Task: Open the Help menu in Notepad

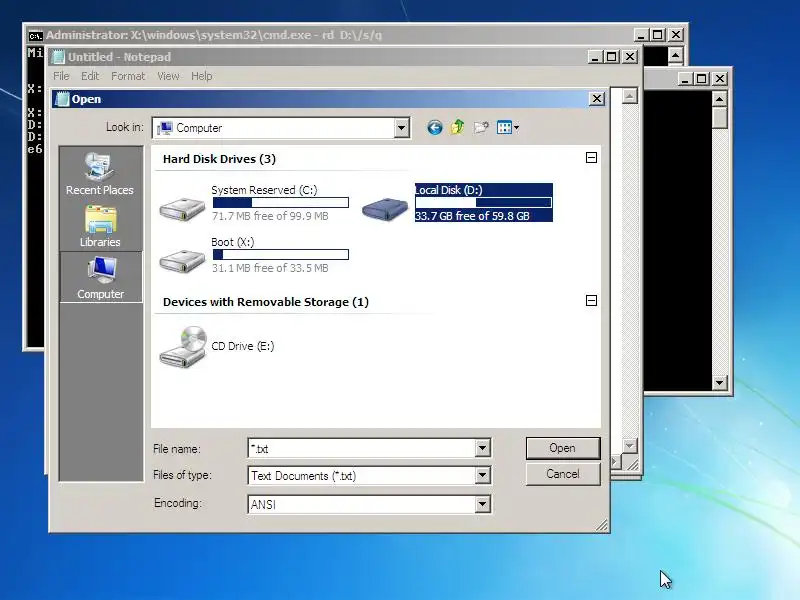Action: point(202,76)
